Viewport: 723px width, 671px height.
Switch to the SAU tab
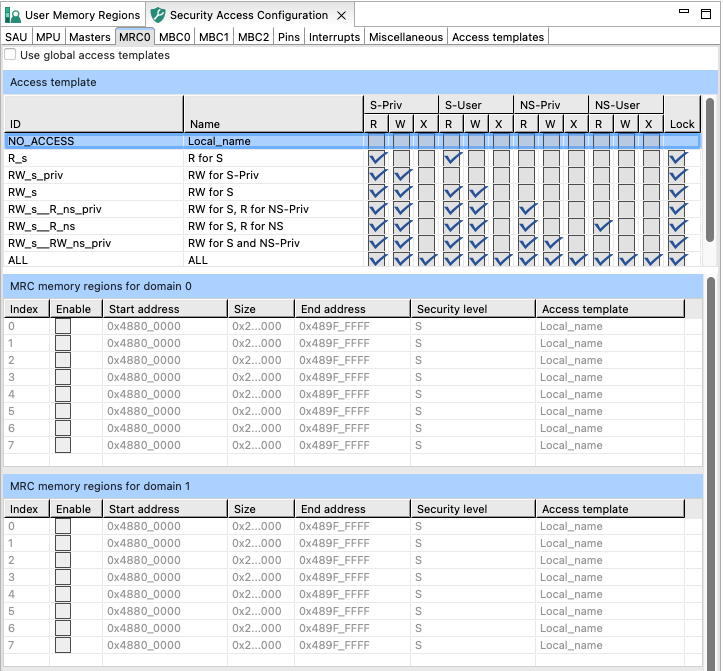(16, 37)
